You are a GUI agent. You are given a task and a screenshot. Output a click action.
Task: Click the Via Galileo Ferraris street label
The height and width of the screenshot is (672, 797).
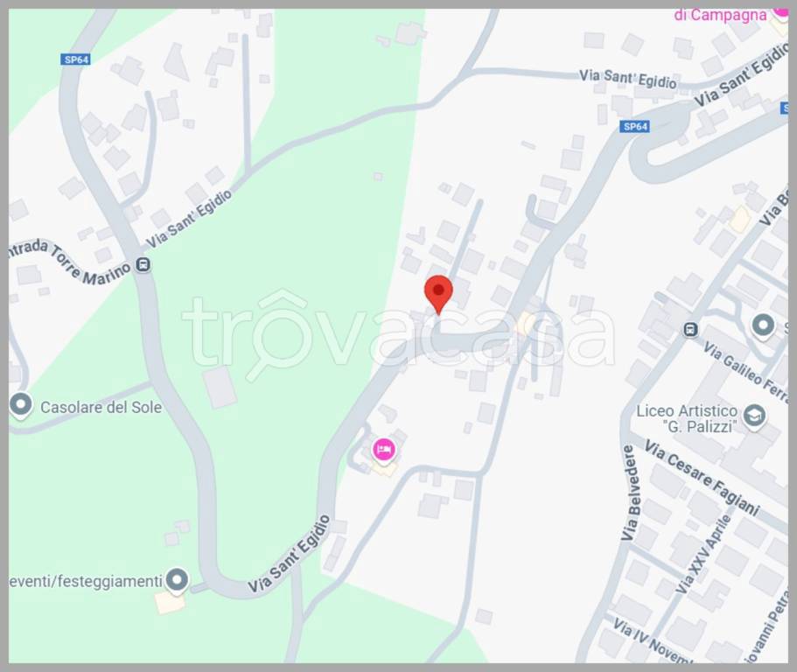pyautogui.click(x=746, y=372)
